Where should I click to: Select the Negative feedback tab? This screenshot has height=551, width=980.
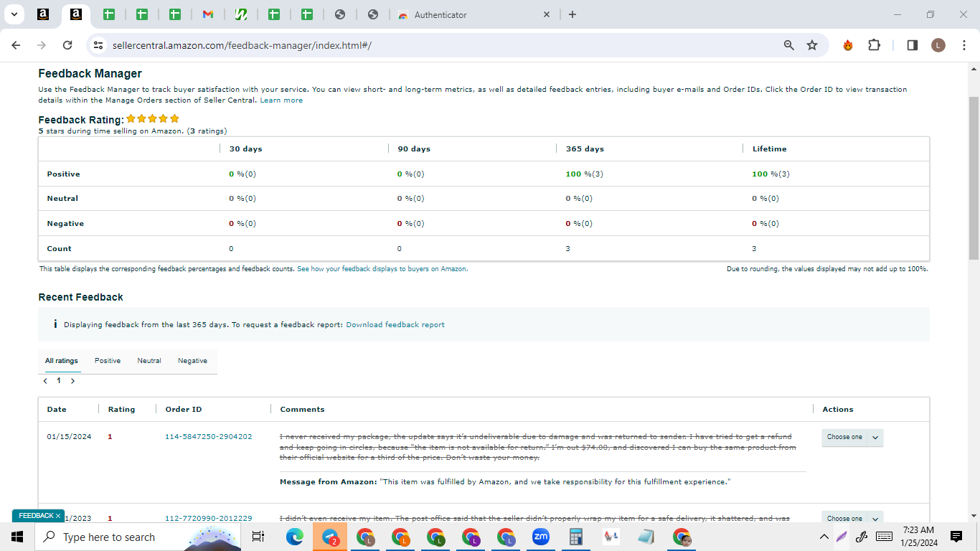(x=192, y=361)
